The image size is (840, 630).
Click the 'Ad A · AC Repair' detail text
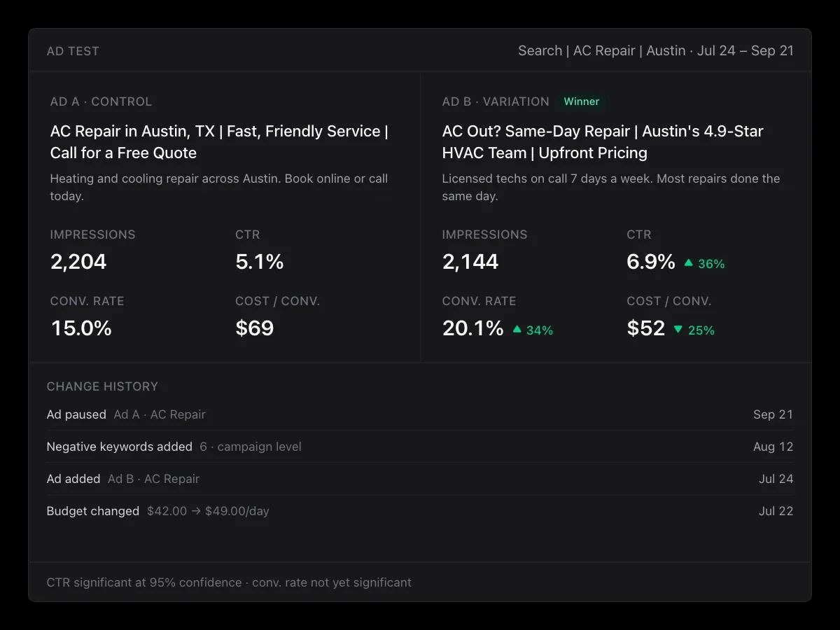(160, 414)
